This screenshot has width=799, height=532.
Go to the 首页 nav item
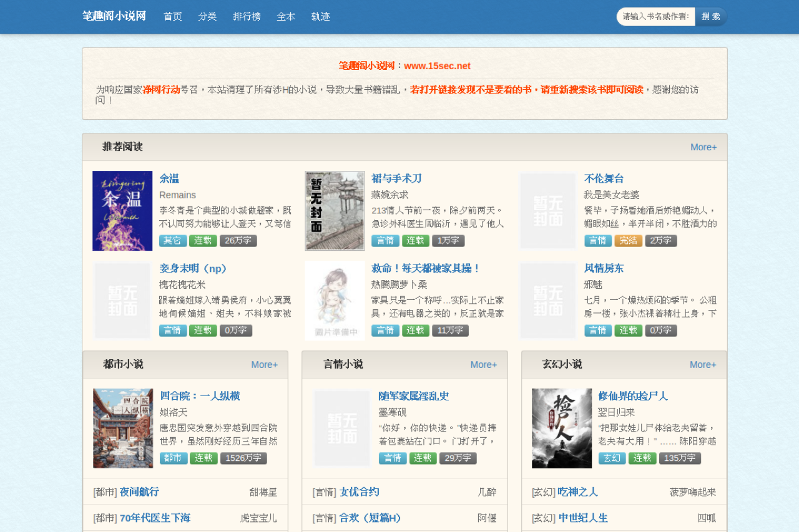point(173,17)
